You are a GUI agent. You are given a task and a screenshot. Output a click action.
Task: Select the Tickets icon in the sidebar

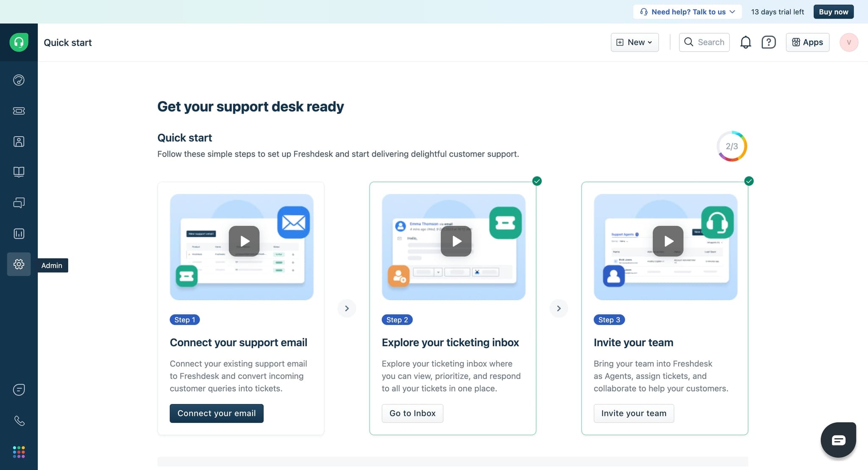point(19,111)
